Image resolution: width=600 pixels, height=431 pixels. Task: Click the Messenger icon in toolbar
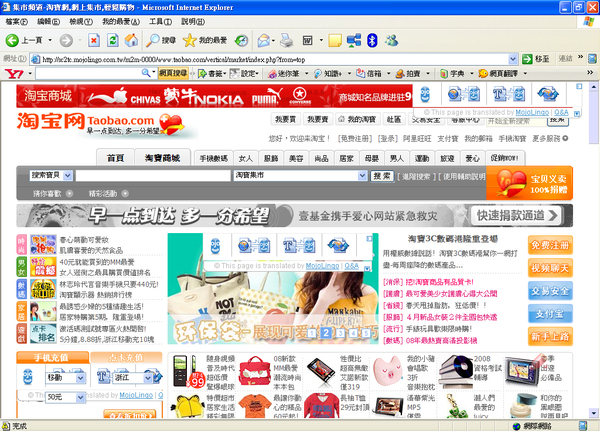pos(391,40)
